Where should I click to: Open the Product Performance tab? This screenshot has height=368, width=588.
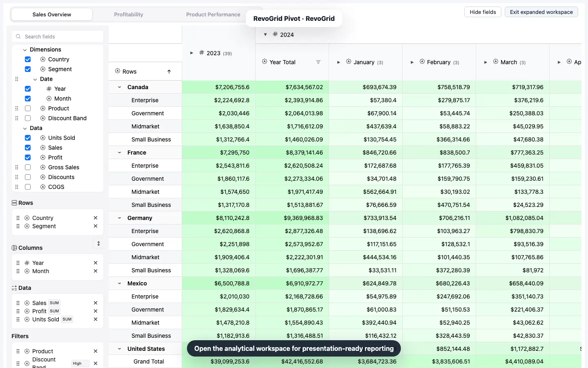pos(213,14)
